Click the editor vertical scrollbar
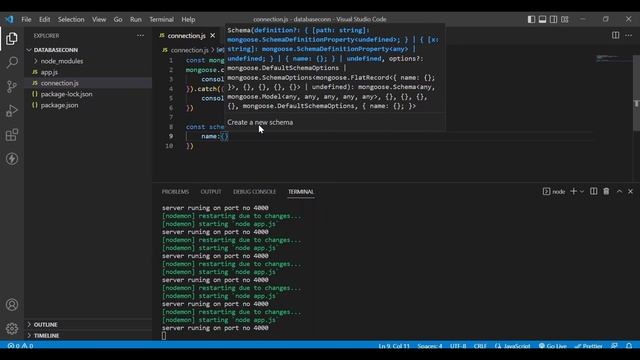640x360 pixels. [636, 93]
